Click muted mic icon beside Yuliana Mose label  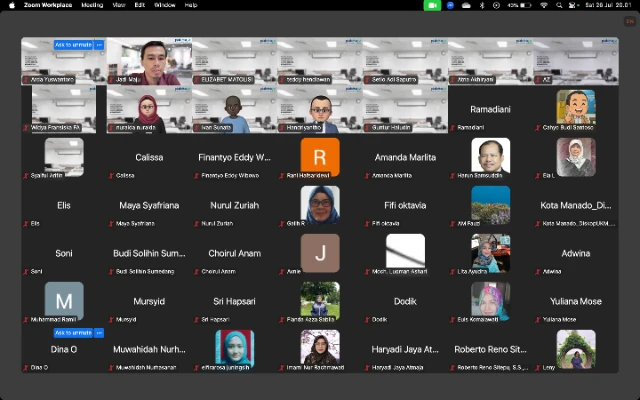coord(538,320)
